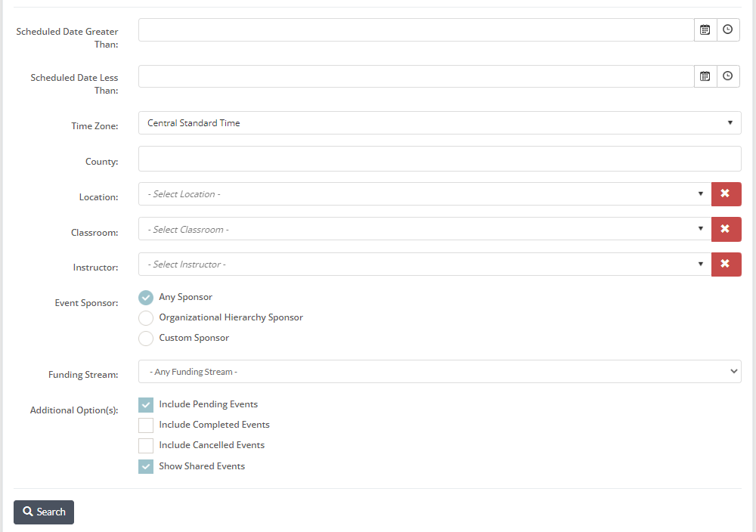Clear the Location selection
The height and width of the screenshot is (532, 756).
point(726,193)
